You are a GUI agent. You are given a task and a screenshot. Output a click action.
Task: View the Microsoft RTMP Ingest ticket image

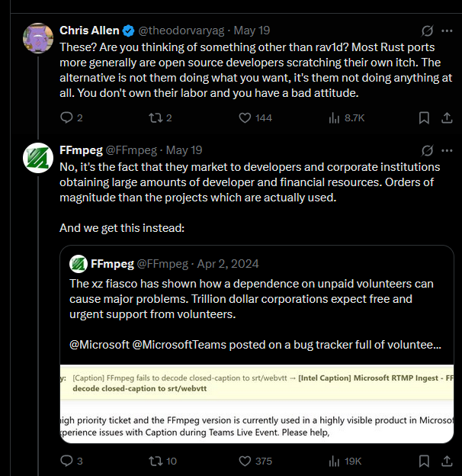[x=257, y=404]
